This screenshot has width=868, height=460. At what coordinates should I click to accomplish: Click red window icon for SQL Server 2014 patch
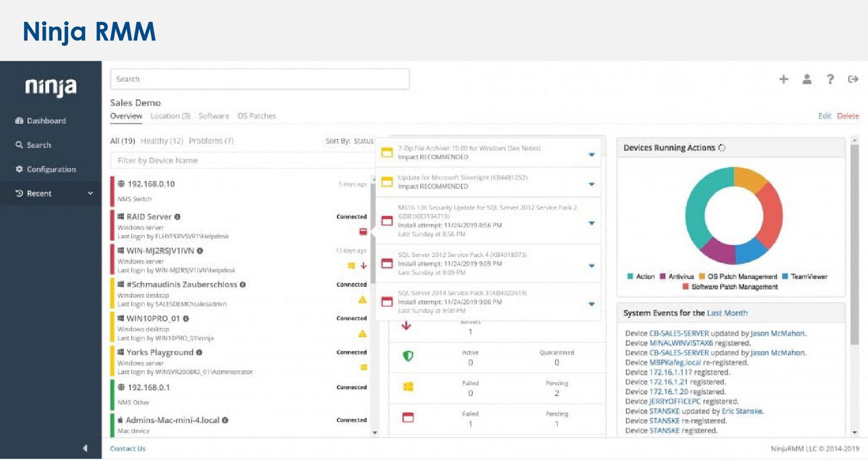387,301
